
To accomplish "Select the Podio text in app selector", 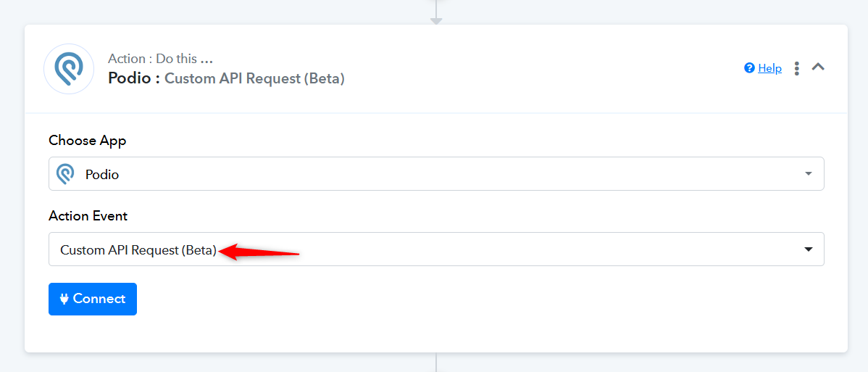I will (102, 175).
